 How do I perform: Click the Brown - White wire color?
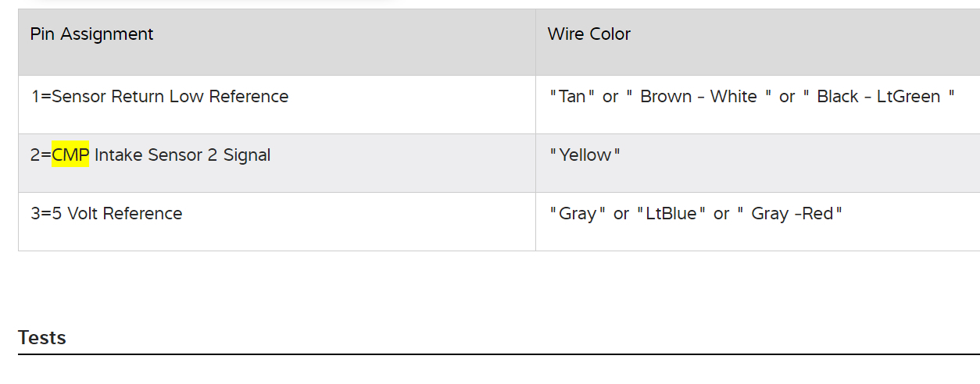tap(698, 97)
